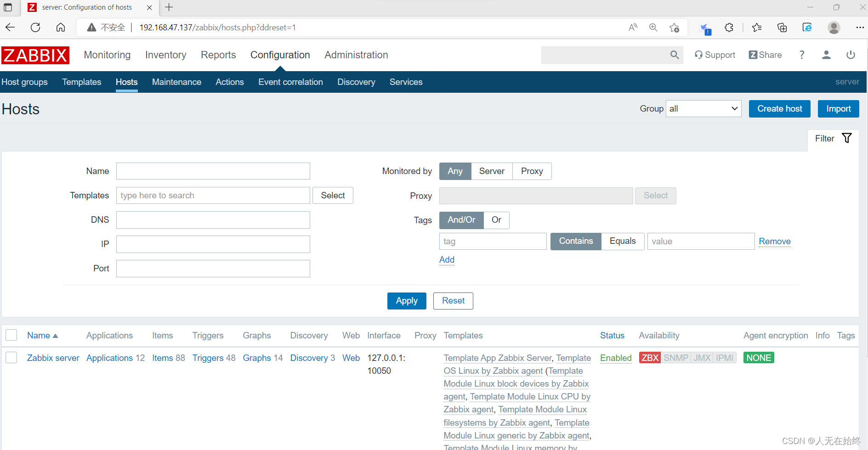This screenshot has width=868, height=450.
Task: Sort hosts by Status column
Action: [x=612, y=335]
